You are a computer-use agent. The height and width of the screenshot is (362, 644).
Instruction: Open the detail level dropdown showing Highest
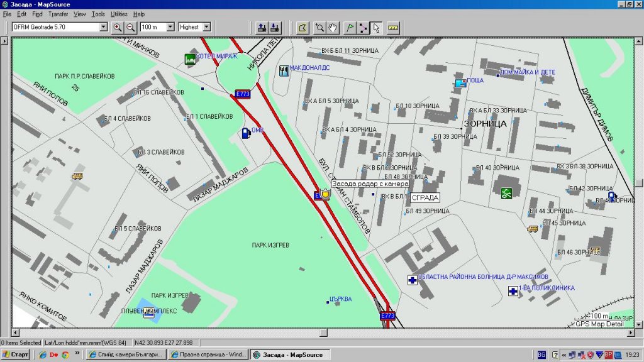coord(206,27)
